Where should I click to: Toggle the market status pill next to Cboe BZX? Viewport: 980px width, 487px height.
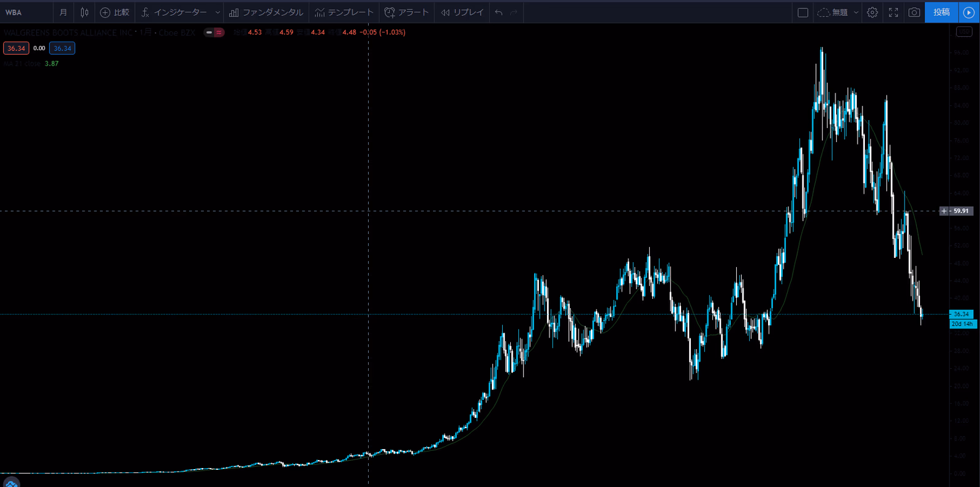pyautogui.click(x=214, y=32)
